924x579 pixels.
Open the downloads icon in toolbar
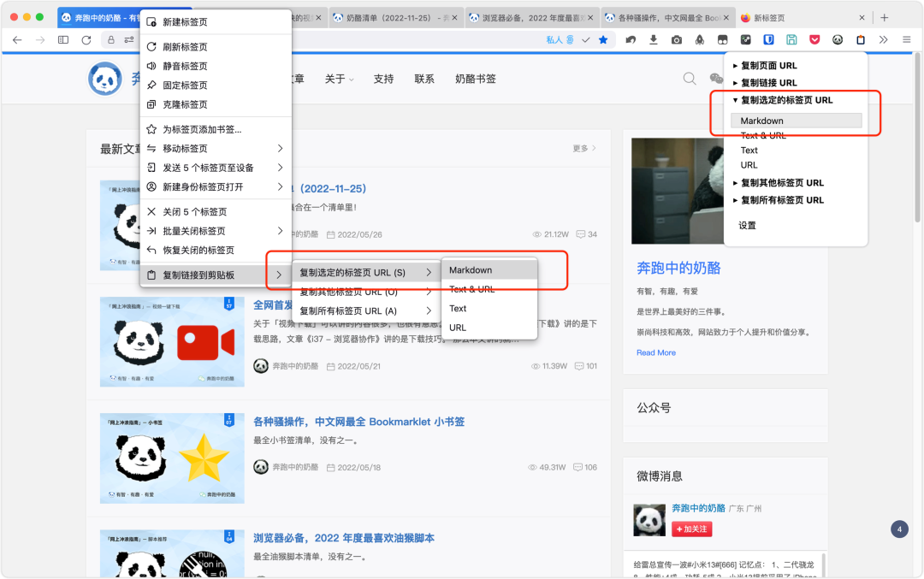pyautogui.click(x=654, y=40)
